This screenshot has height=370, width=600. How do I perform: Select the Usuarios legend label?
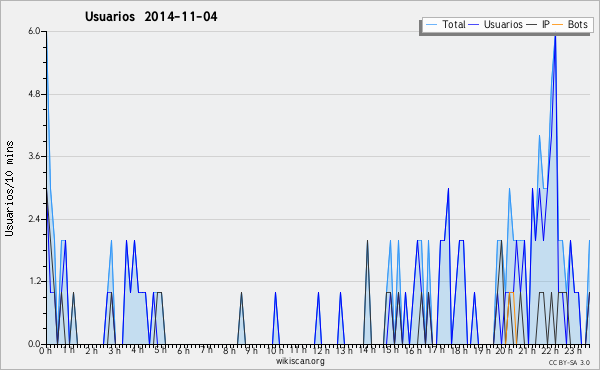point(503,24)
